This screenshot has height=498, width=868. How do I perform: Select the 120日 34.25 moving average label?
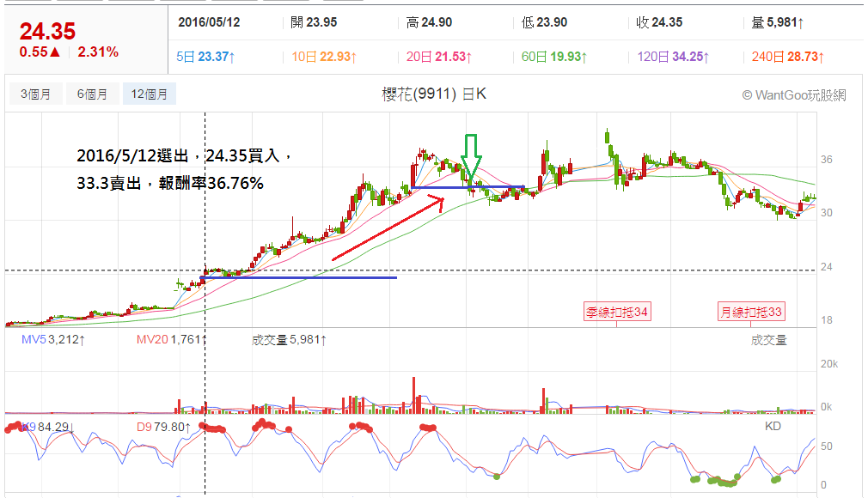click(673, 57)
